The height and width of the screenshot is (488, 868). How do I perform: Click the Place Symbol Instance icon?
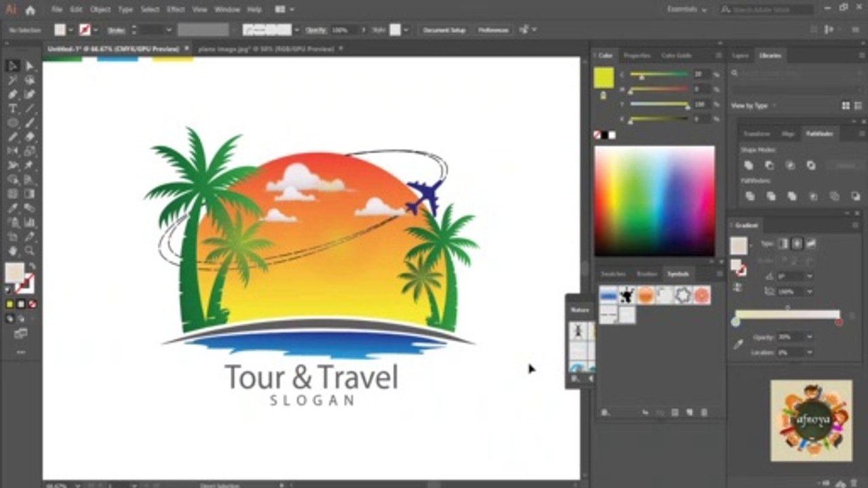(x=646, y=412)
